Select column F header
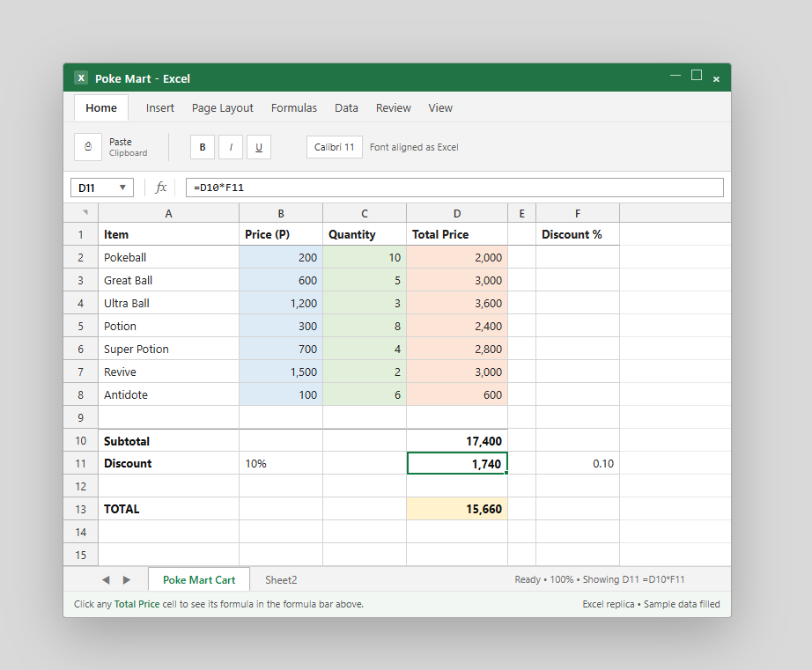 [578, 213]
